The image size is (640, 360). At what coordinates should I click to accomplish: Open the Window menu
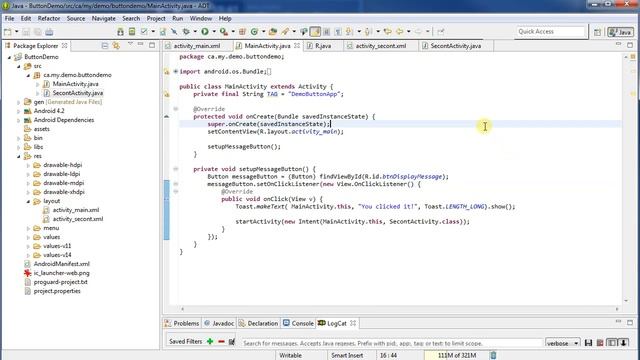[x=200, y=18]
